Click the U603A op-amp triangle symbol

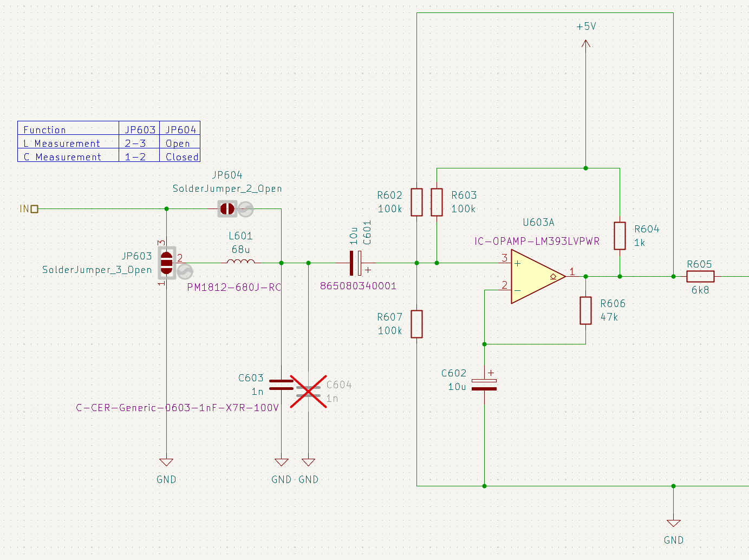tap(536, 276)
